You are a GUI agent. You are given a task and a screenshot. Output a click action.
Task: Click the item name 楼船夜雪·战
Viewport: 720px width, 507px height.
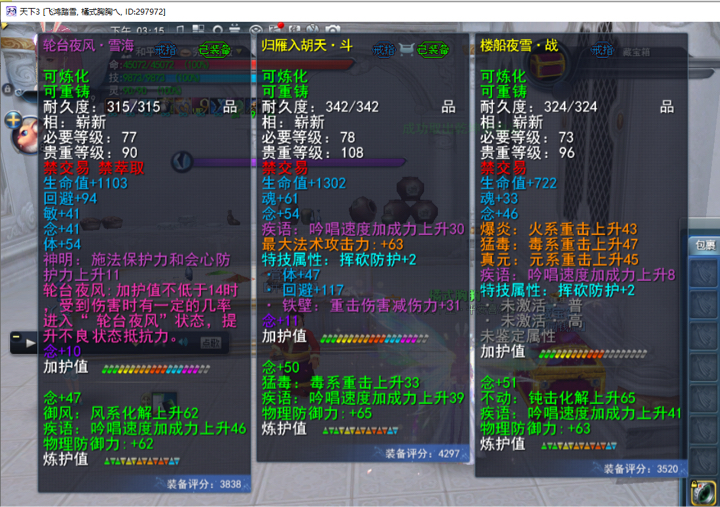[519, 45]
